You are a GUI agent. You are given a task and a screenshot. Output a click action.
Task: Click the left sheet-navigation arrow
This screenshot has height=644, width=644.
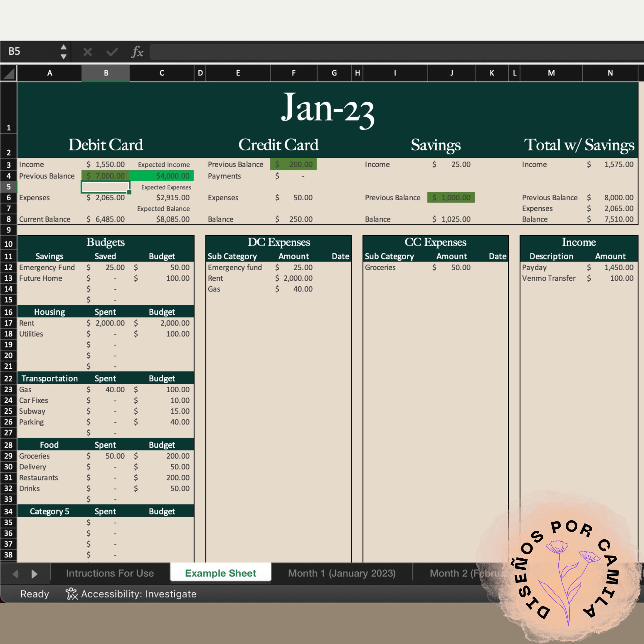[16, 573]
